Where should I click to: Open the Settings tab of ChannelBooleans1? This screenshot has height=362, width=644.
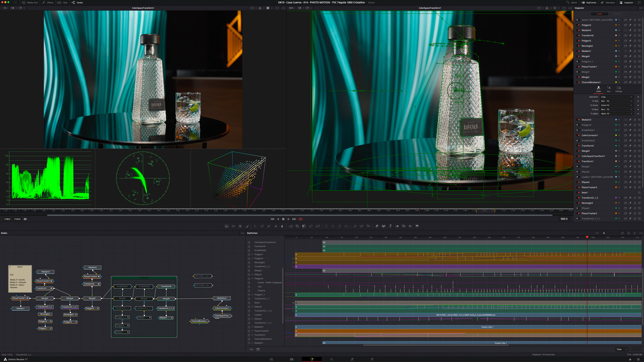pyautogui.click(x=619, y=89)
